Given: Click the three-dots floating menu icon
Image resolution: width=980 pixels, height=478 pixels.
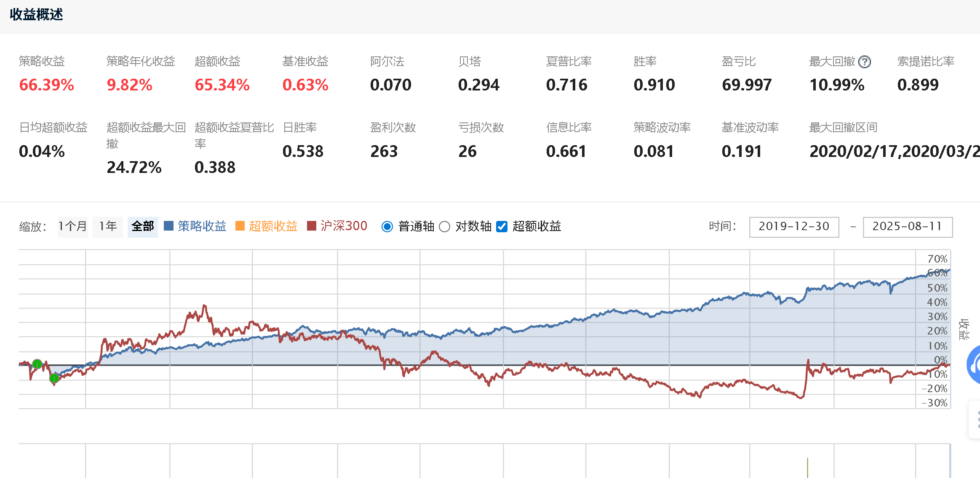Looking at the screenshot, I should click(x=977, y=420).
